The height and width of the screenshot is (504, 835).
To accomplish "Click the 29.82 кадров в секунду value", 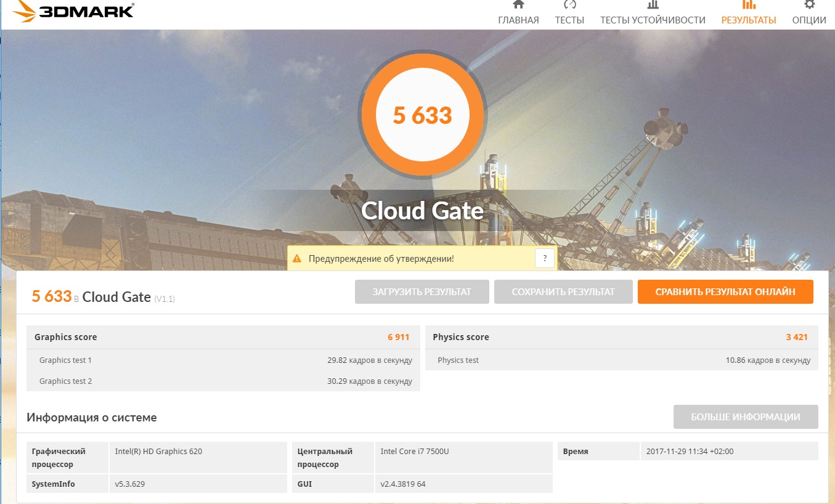I will click(370, 360).
